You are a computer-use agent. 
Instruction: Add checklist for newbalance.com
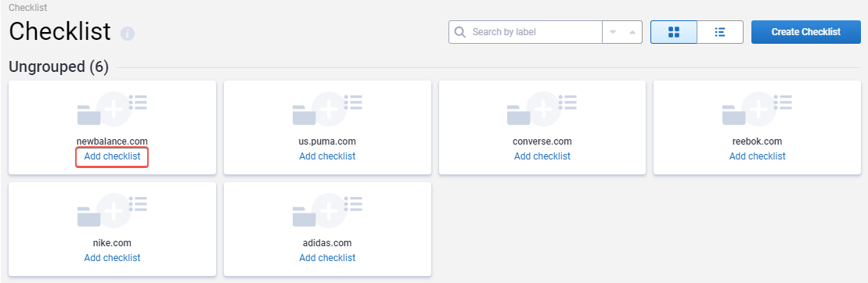pos(113,156)
